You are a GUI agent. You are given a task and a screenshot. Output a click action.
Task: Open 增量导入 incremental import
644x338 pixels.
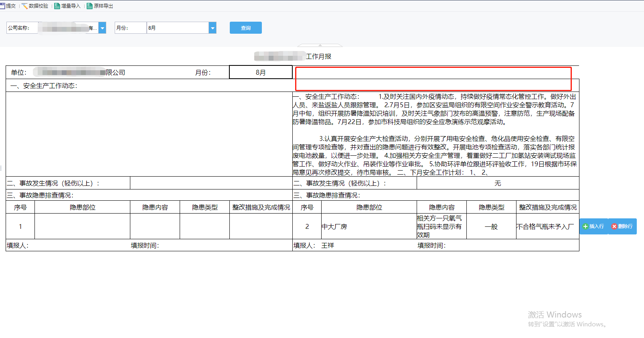click(67, 6)
